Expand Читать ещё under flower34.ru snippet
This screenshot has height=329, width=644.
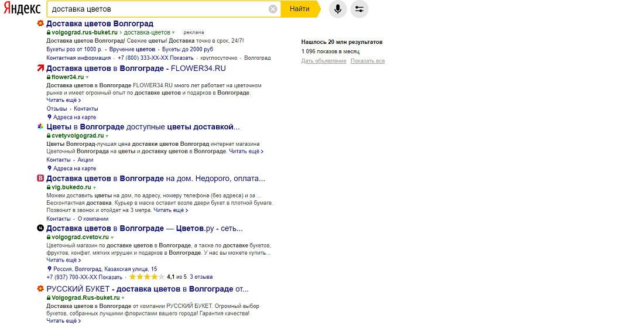tap(64, 100)
